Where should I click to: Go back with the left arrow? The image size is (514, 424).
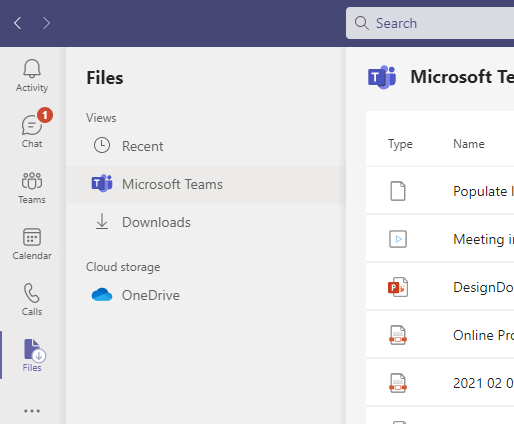pos(18,23)
